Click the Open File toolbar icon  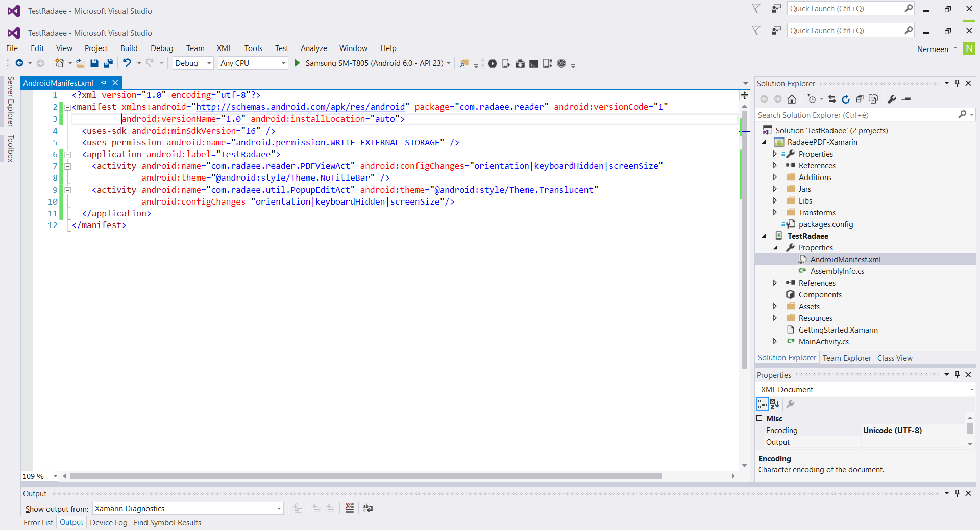(80, 63)
